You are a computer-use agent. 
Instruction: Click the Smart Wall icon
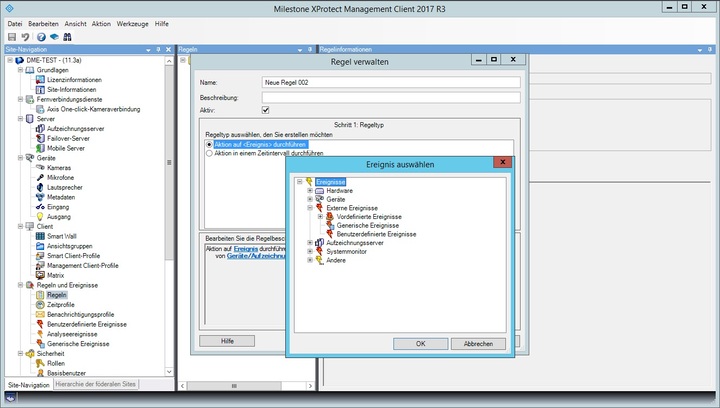coord(39,236)
